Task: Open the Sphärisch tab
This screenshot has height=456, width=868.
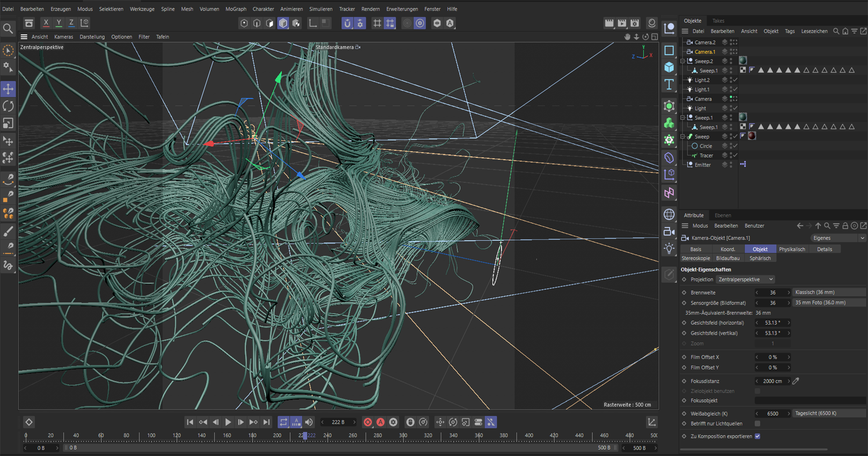Action: point(760,259)
